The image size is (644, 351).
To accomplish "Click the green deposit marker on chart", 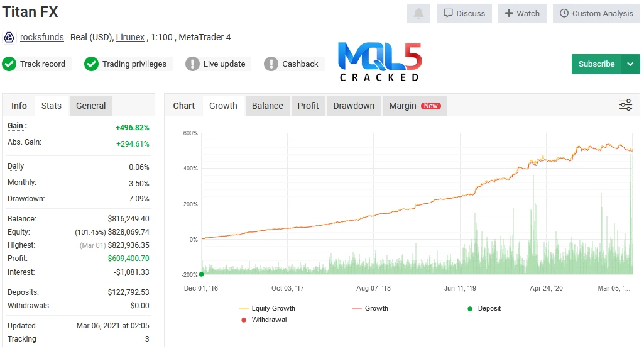I will [201, 274].
